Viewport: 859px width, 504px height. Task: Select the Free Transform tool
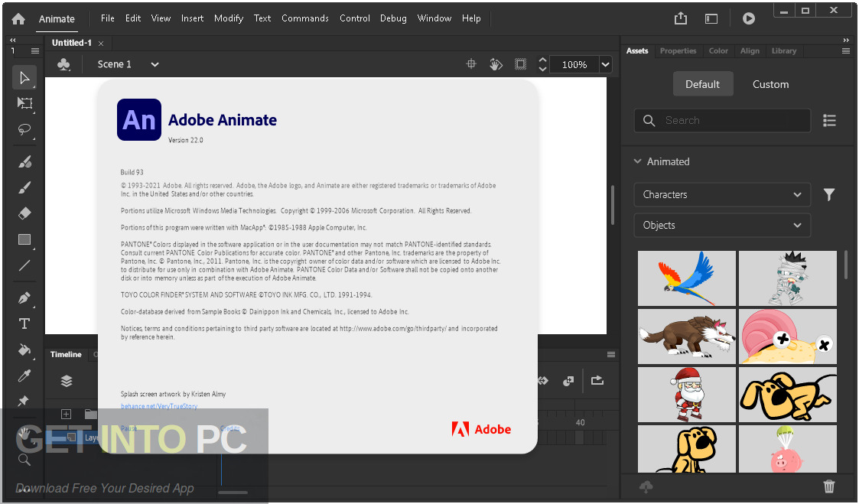[24, 103]
